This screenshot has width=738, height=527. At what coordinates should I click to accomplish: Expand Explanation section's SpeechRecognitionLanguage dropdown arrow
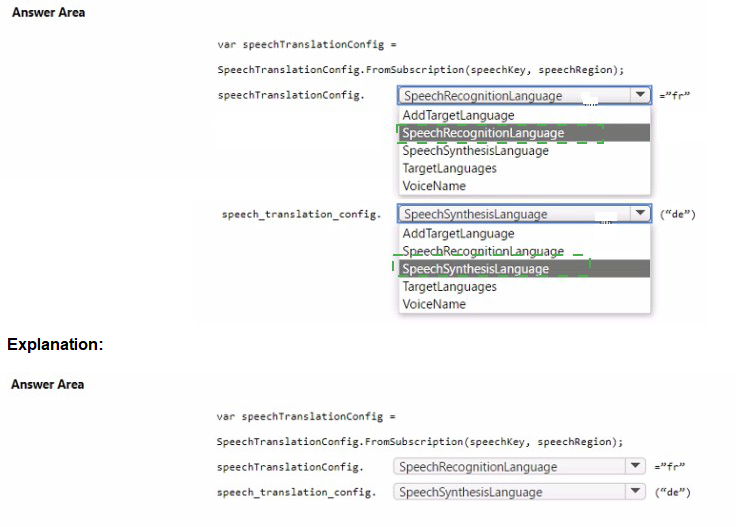(632, 466)
